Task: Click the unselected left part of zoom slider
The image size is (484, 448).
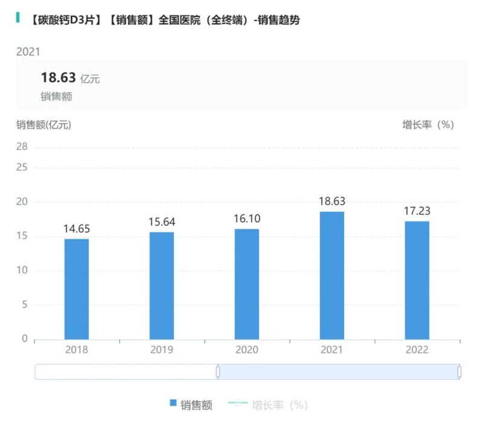Action: click(126, 372)
